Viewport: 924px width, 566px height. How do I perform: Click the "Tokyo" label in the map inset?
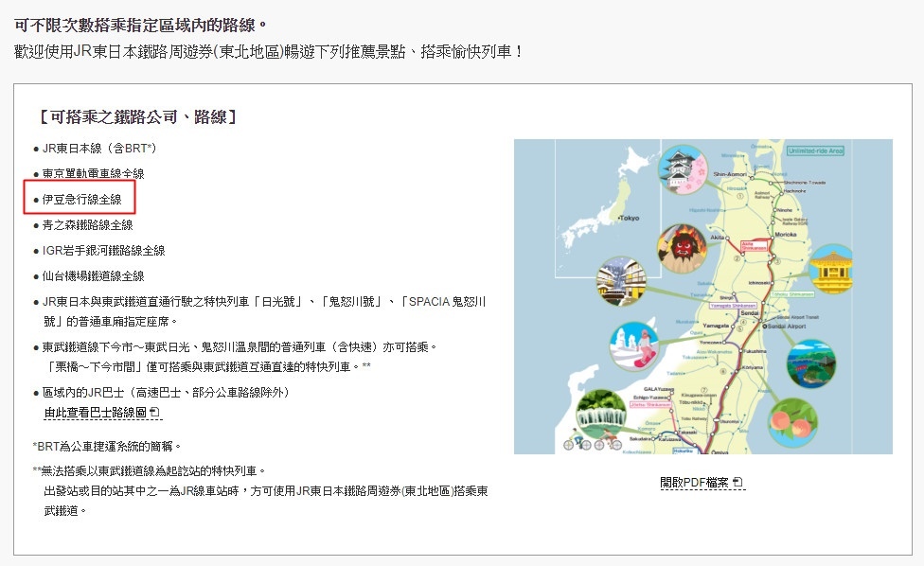pos(629,218)
